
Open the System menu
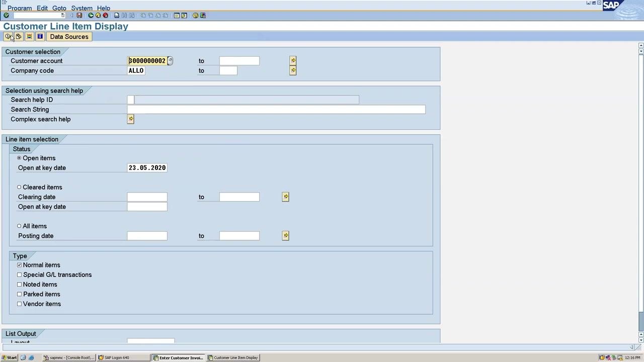82,8
